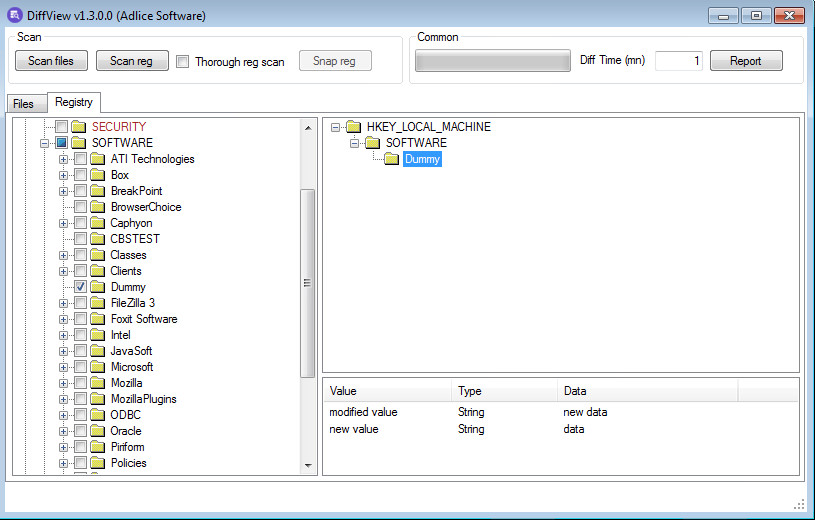Click the tree scrollbar down arrow
This screenshot has width=815, height=520.
tap(308, 465)
